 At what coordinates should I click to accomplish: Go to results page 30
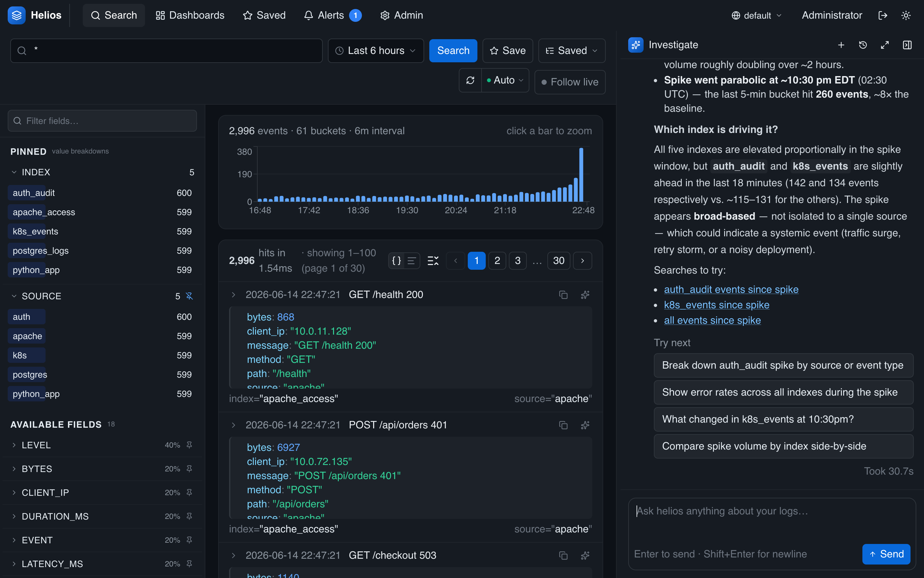pos(559,261)
